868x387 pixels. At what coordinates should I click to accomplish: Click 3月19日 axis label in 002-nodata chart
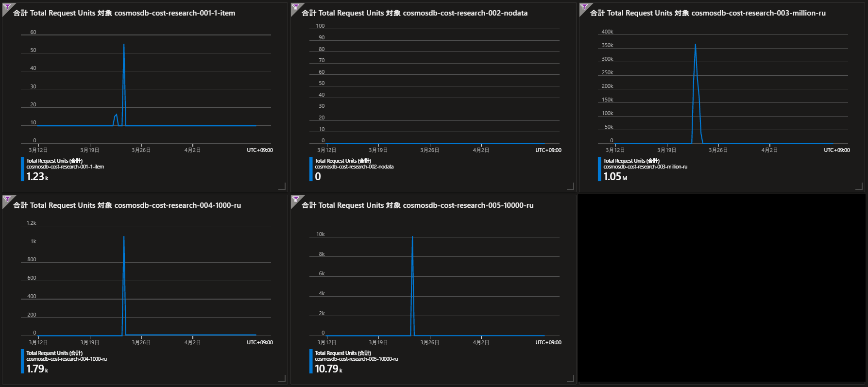click(x=378, y=151)
